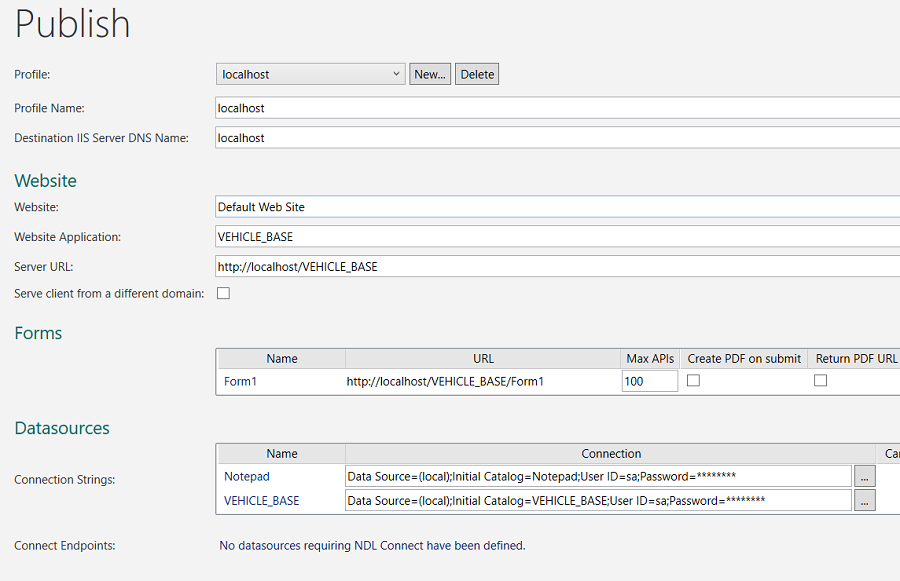This screenshot has width=900, height=581.
Task: Enable Return PDF URL for Form1
Action: pyautogui.click(x=820, y=380)
